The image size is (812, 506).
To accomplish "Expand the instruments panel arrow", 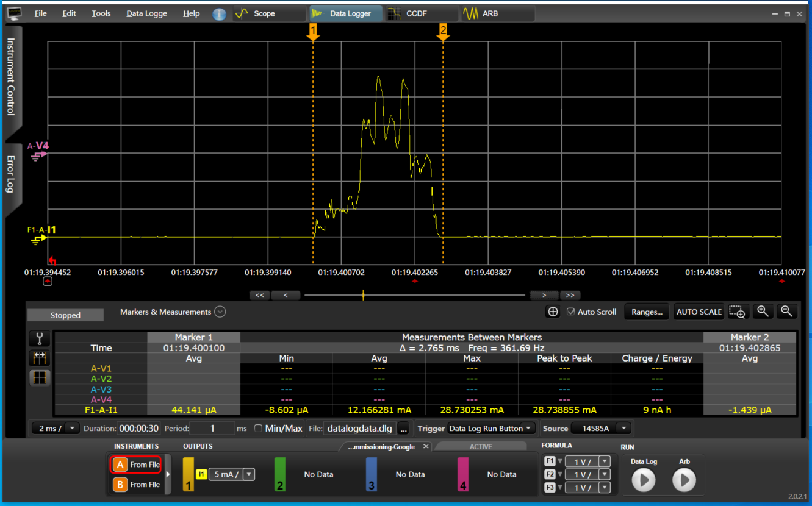I will (168, 474).
